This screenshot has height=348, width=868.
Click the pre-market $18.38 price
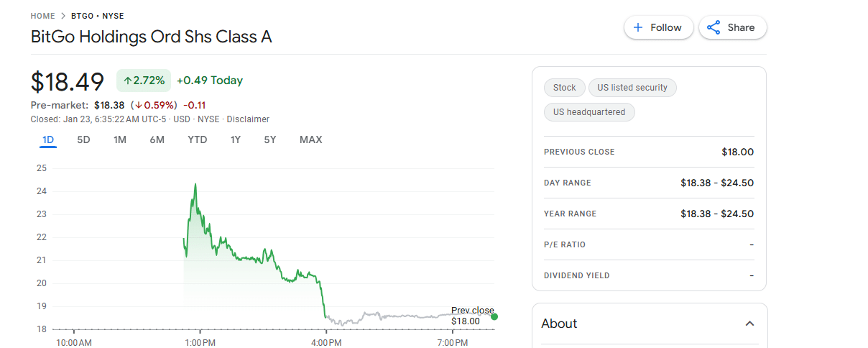109,105
